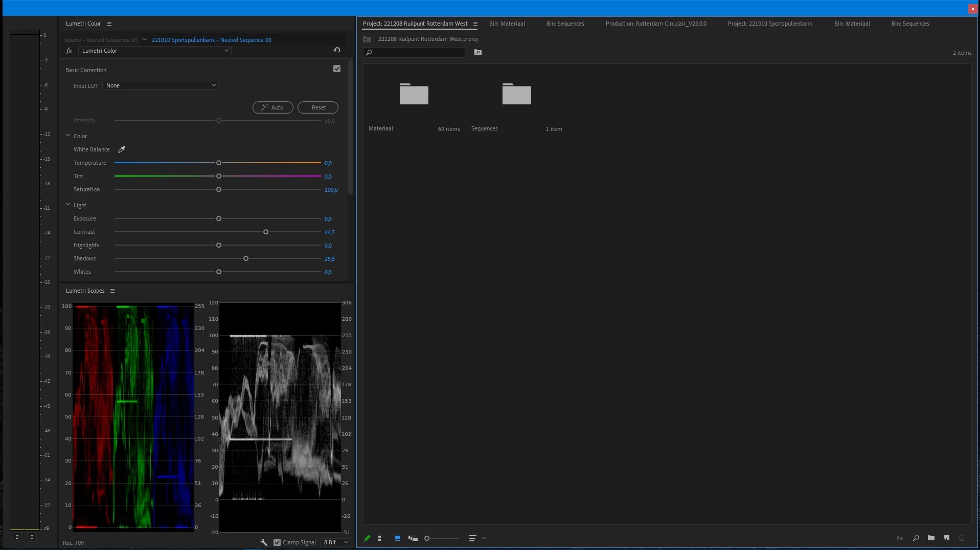Screen dimensions: 980x550
Task: Switch the Project panel to list view
Action: tap(382, 538)
